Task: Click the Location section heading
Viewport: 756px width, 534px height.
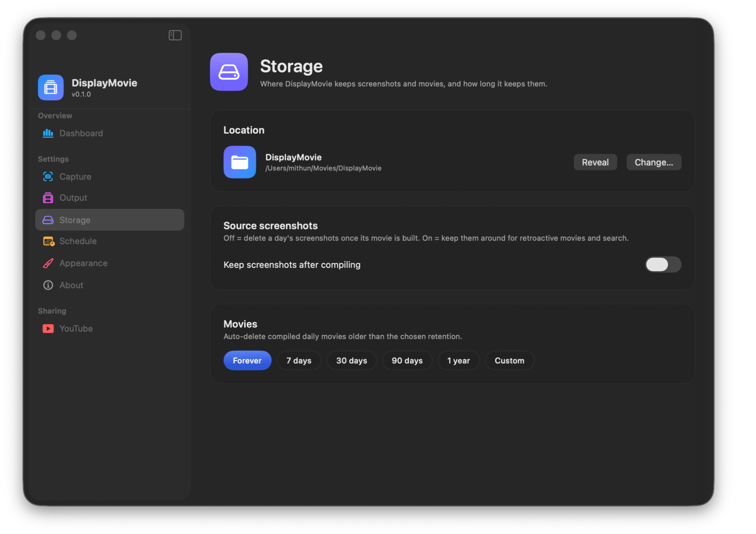Action: [244, 130]
